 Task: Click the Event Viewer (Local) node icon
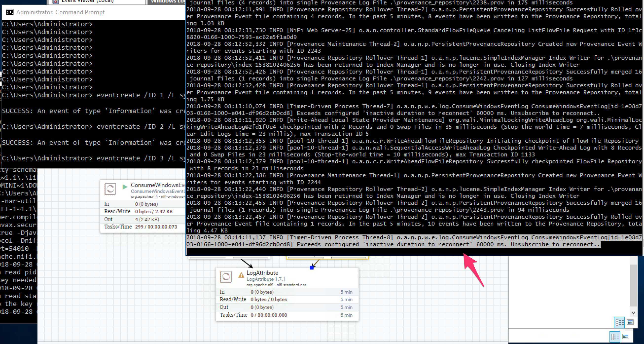[55, 1]
